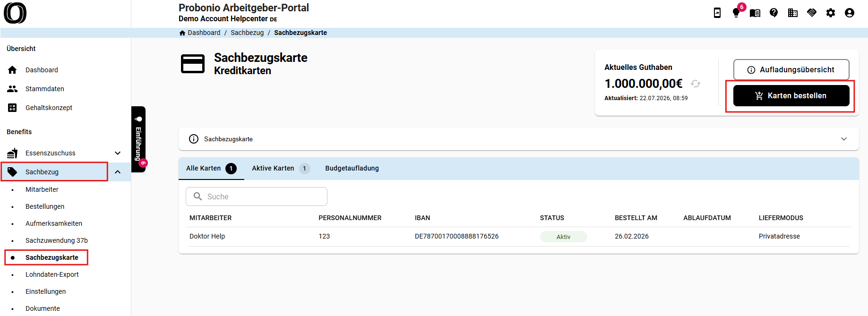The height and width of the screenshot is (316, 868).
Task: Go to Sachbezug breadcrumb link
Action: tap(247, 33)
